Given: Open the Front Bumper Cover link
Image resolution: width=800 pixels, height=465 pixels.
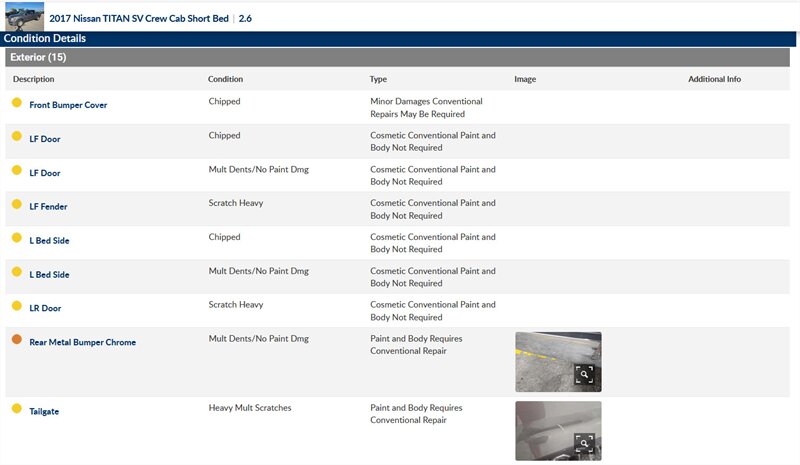Looking at the screenshot, I should pyautogui.click(x=68, y=105).
